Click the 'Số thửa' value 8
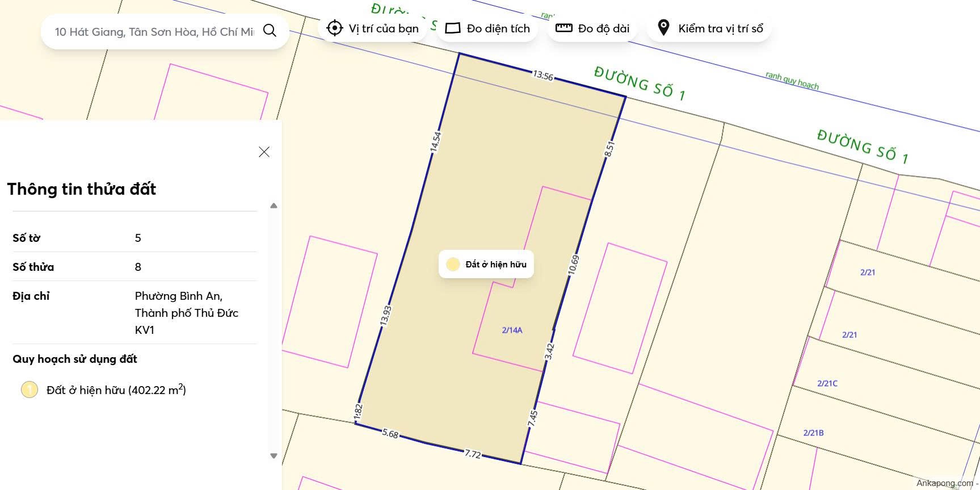This screenshot has height=490, width=980. 138,267
